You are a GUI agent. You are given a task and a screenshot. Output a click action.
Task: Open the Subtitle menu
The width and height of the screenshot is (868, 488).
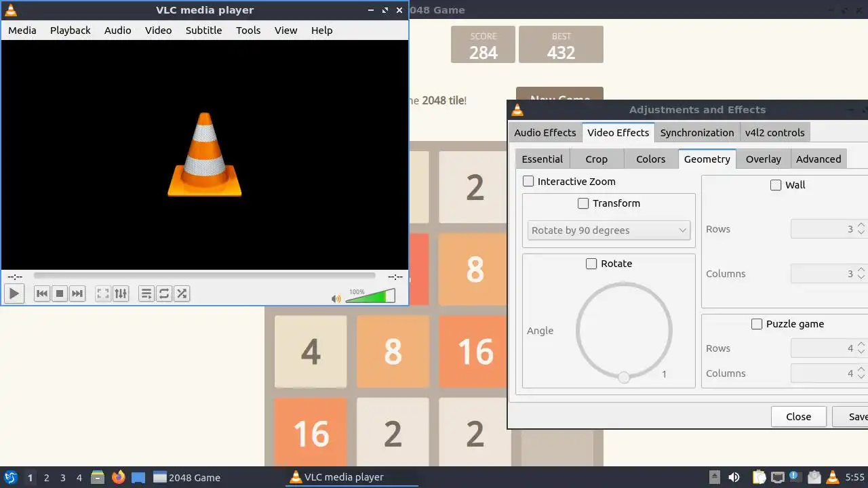point(204,30)
